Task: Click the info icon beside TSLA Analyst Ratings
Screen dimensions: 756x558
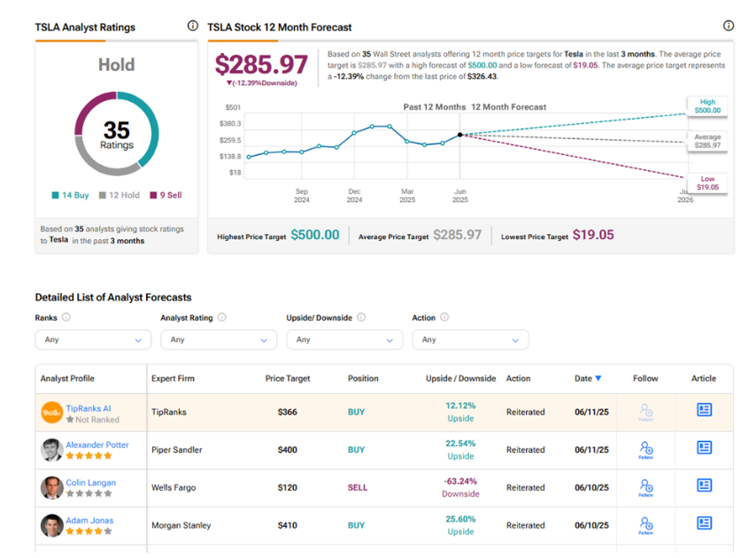Action: [x=192, y=26]
